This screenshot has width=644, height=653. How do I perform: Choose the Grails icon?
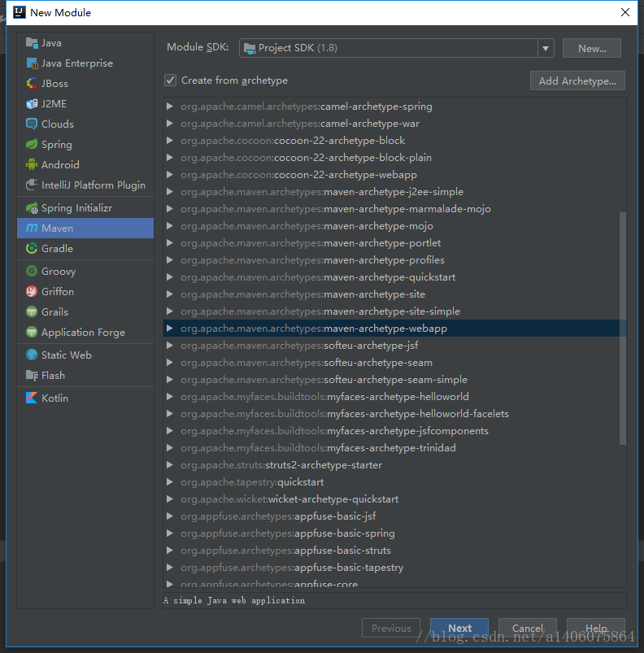click(32, 312)
